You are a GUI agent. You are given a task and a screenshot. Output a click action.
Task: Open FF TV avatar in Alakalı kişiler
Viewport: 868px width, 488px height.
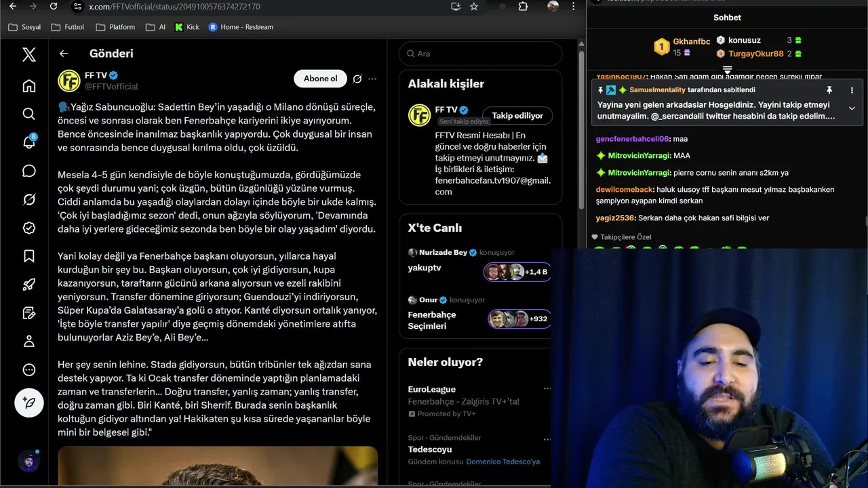(419, 115)
